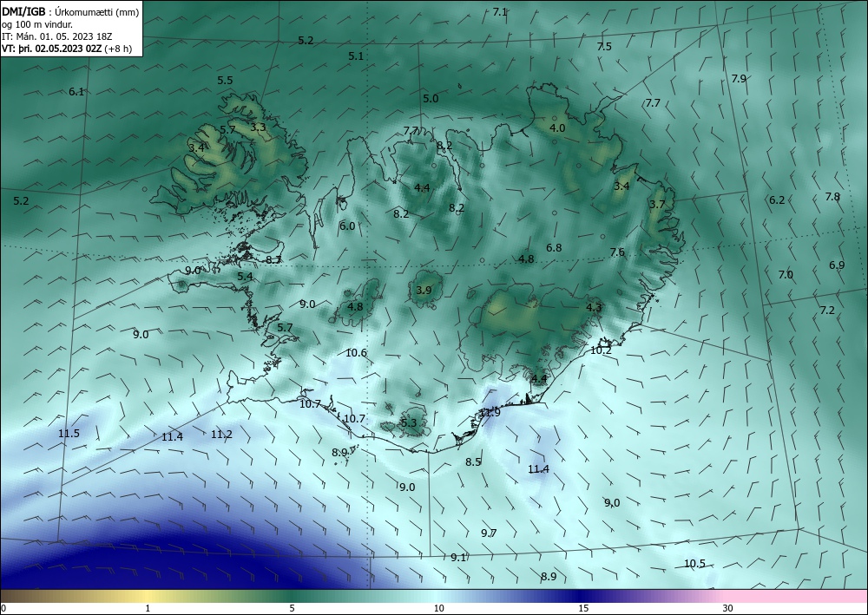The width and height of the screenshot is (868, 615).
Task: Click the 7.2 value label
Action: pyautogui.click(x=827, y=311)
